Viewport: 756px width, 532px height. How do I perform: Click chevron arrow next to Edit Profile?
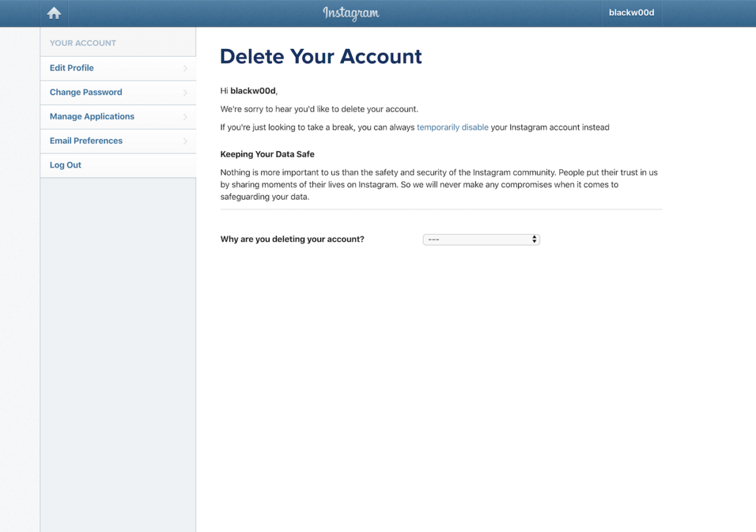click(x=185, y=68)
